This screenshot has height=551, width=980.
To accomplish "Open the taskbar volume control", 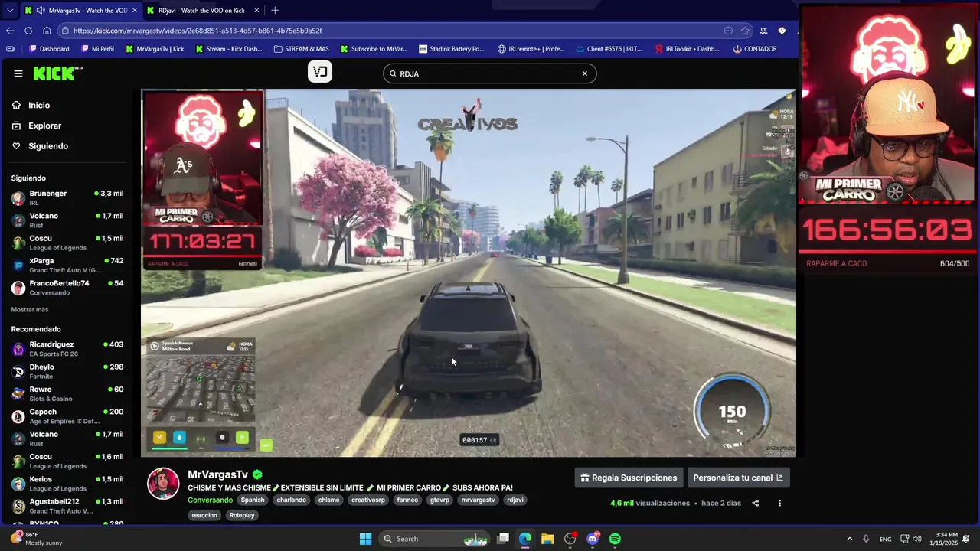I will (917, 539).
